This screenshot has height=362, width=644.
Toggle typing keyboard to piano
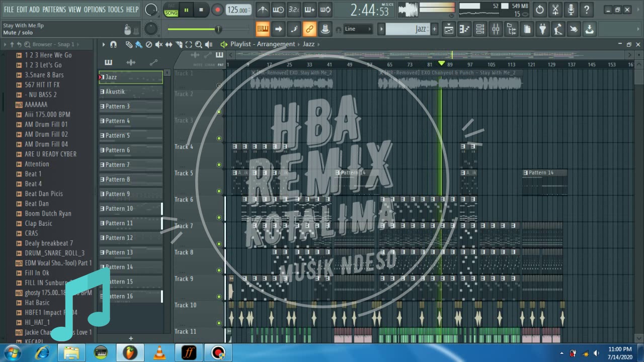coord(263,29)
